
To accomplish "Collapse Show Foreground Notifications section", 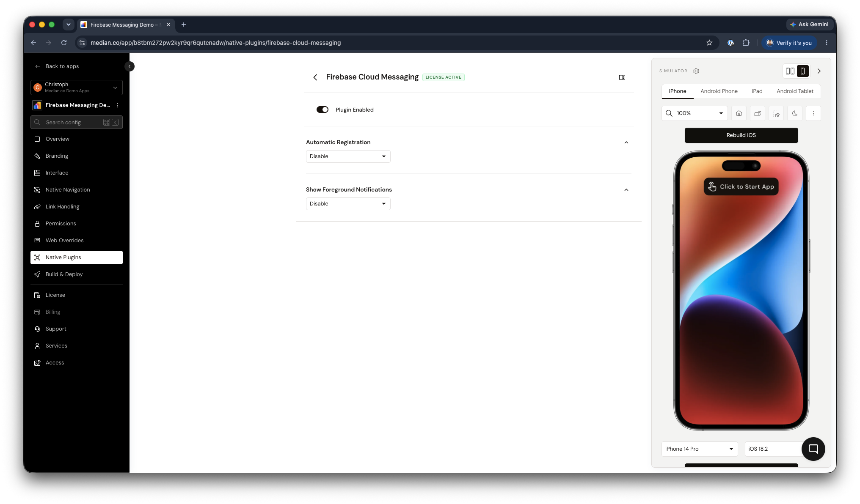I will pyautogui.click(x=626, y=190).
